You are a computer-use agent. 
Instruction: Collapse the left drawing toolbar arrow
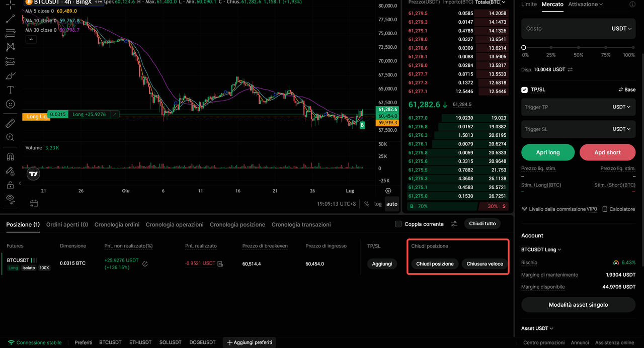pyautogui.click(x=20, y=184)
